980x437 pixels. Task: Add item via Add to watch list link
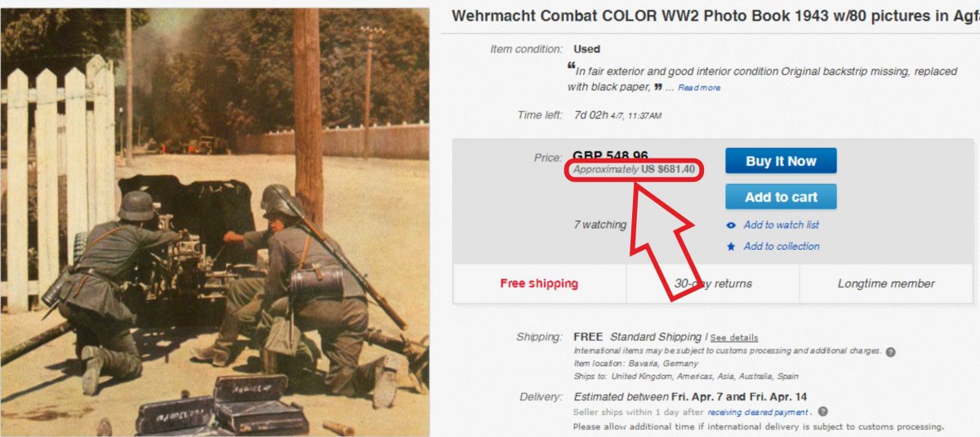coord(781,225)
